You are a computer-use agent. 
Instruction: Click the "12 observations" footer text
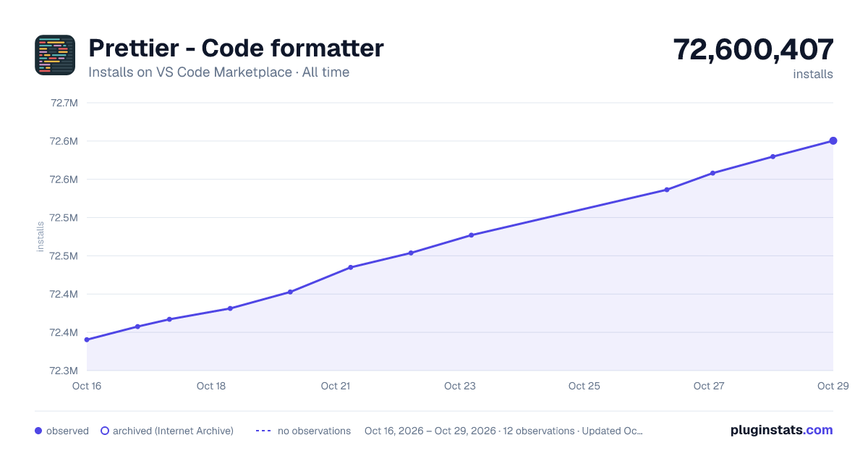[x=539, y=431]
